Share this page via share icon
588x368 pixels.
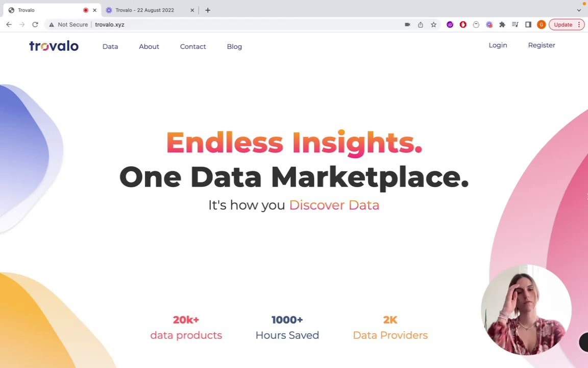[421, 25]
